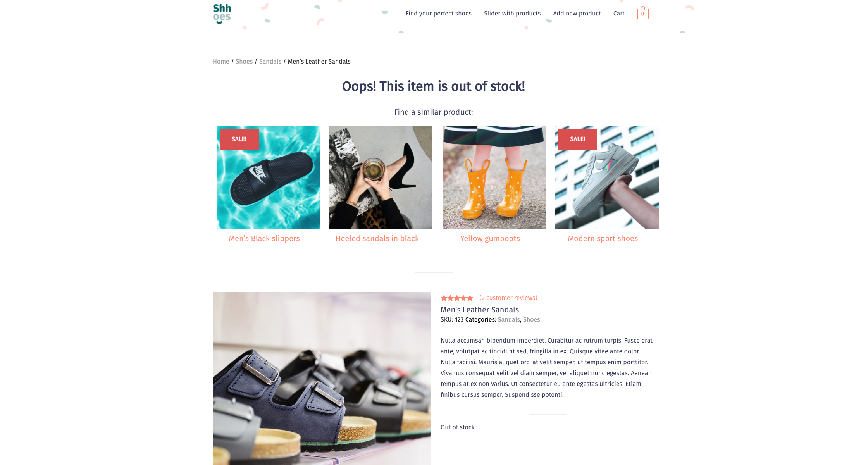Open Men's Black slippers product image
868x465 pixels.
(269, 178)
